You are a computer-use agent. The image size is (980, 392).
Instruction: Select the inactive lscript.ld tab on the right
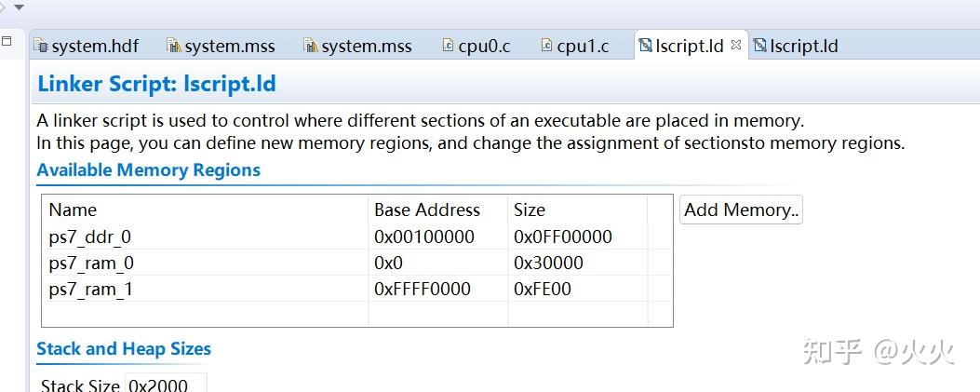click(x=796, y=47)
